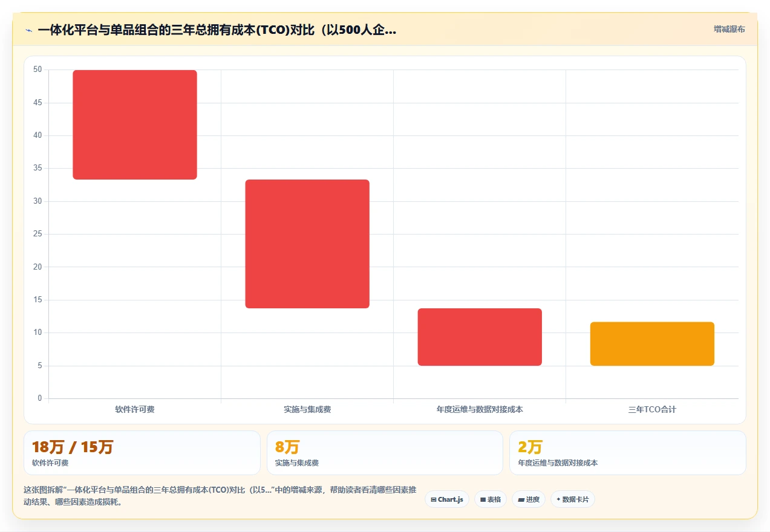The width and height of the screenshot is (770, 532).
Task: Select the red 实施与集成费 waterfall bar
Action: (x=307, y=244)
